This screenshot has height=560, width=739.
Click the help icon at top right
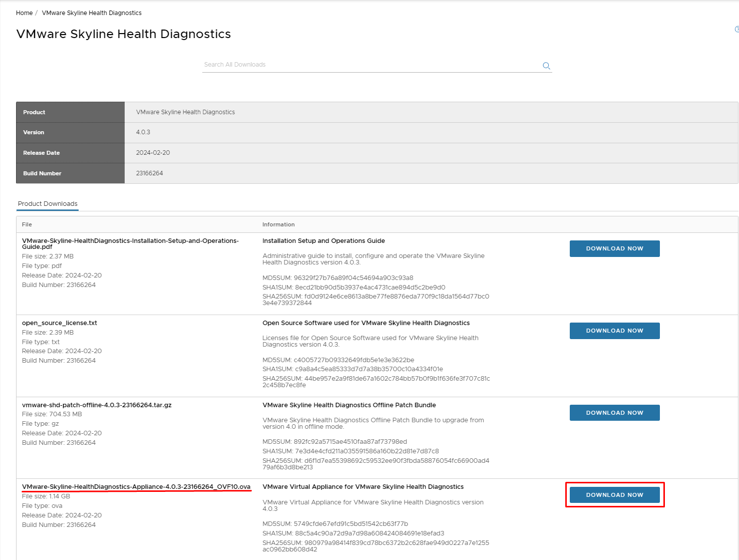[736, 29]
